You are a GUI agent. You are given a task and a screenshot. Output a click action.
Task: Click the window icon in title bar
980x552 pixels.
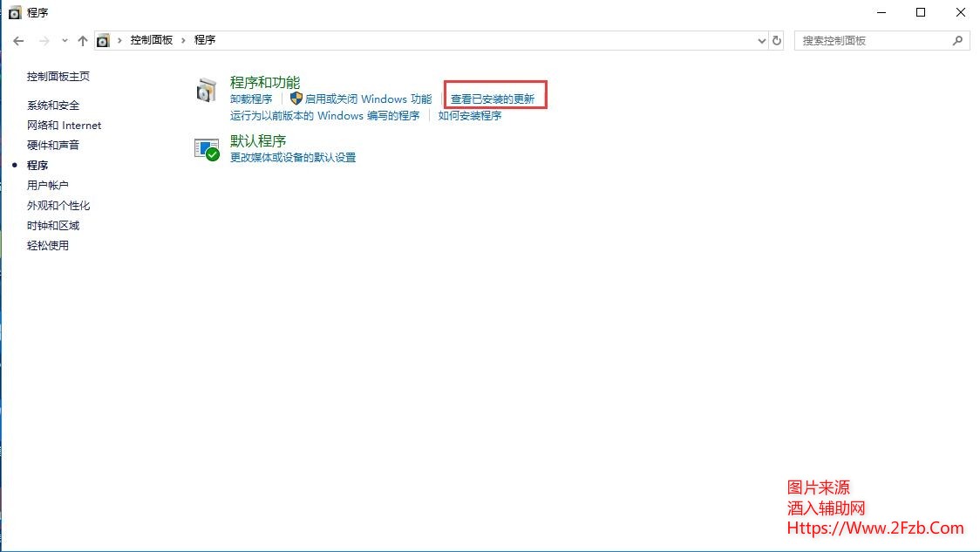click(x=15, y=12)
